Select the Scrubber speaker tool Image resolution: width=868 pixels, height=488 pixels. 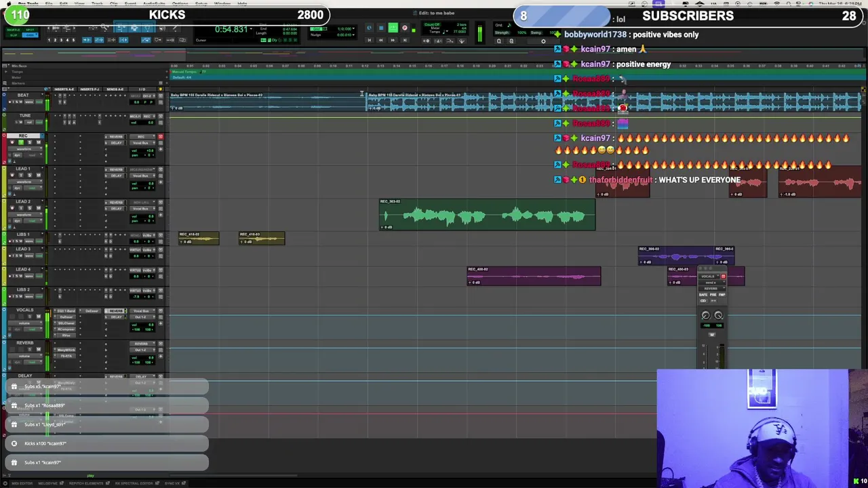162,28
